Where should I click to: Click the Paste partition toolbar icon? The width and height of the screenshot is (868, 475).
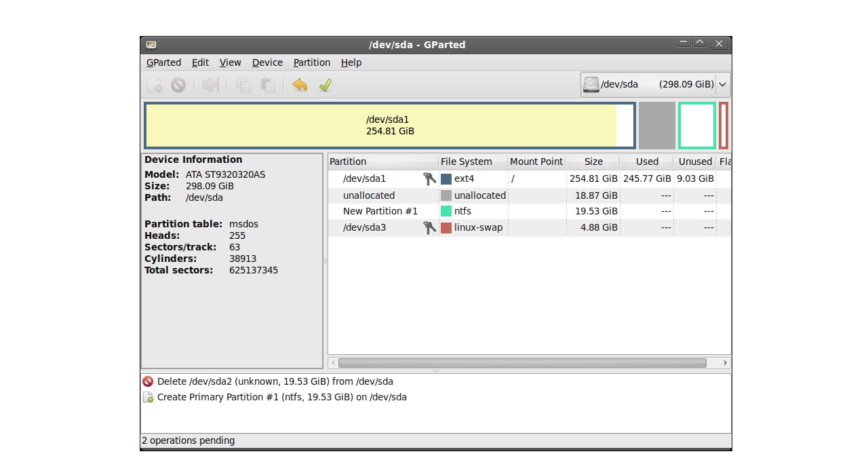tap(268, 85)
